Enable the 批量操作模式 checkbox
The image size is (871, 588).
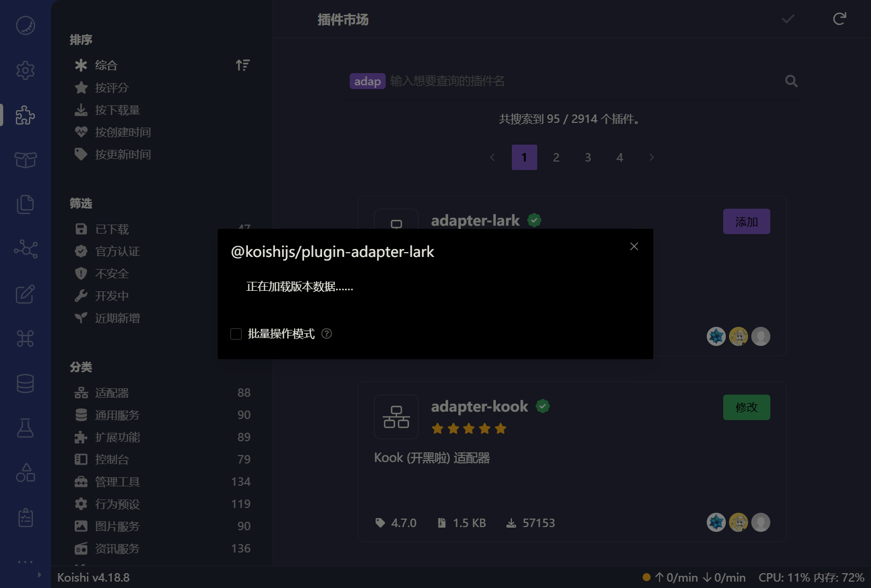[x=236, y=334]
